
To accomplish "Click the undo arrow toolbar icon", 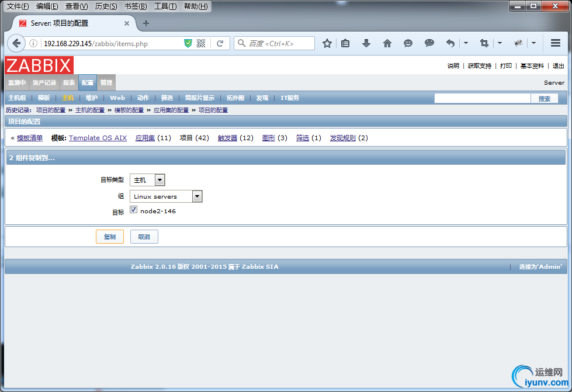I will [450, 43].
